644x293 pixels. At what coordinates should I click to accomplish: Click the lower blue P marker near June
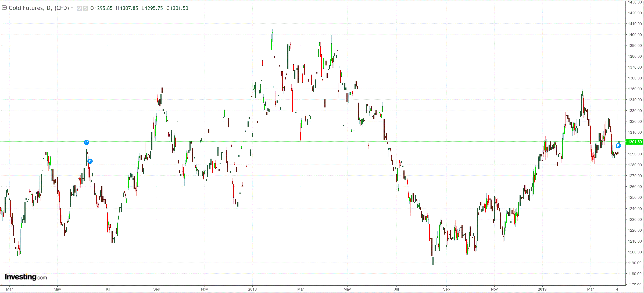click(x=90, y=161)
